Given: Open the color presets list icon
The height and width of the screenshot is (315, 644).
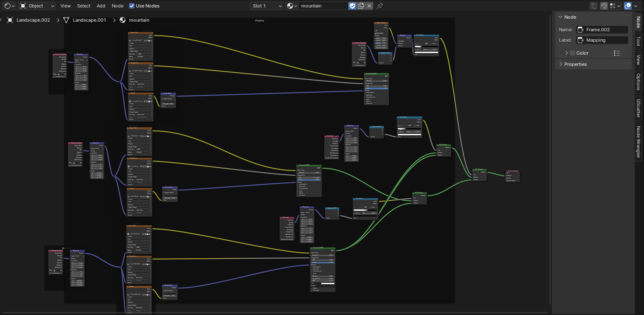Looking at the screenshot, I should click(617, 53).
